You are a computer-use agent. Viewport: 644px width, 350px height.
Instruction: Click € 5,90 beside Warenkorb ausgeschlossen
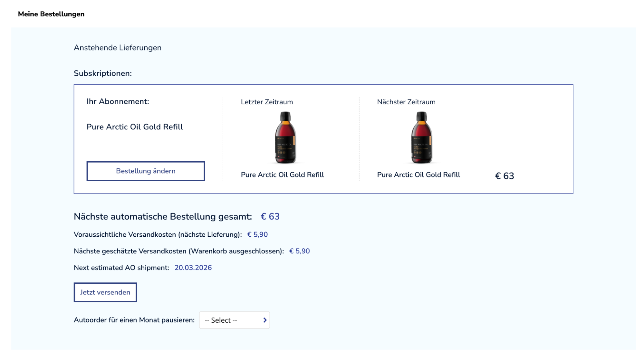click(x=299, y=251)
